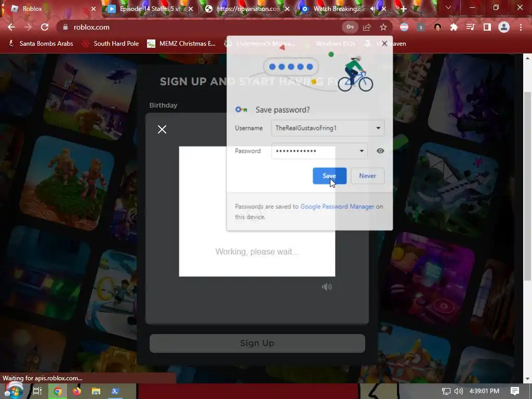Click the Sign Up button
Image resolution: width=532 pixels, height=399 pixels.
pyautogui.click(x=257, y=343)
